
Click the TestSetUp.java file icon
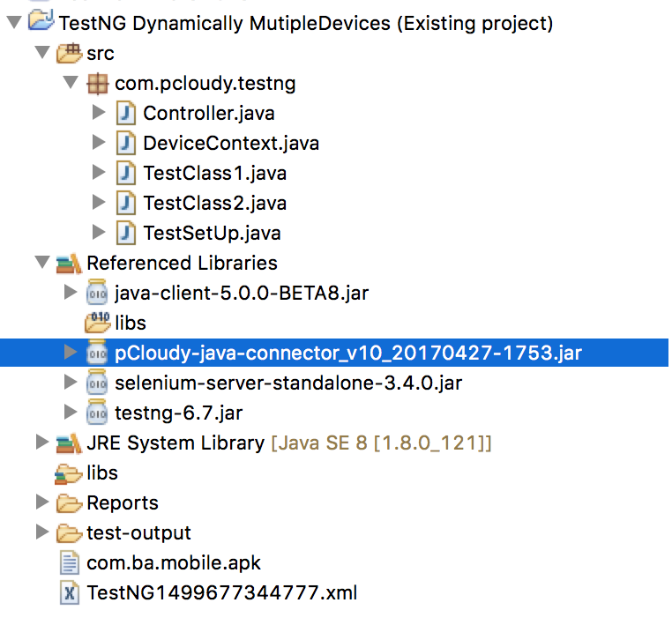(126, 234)
